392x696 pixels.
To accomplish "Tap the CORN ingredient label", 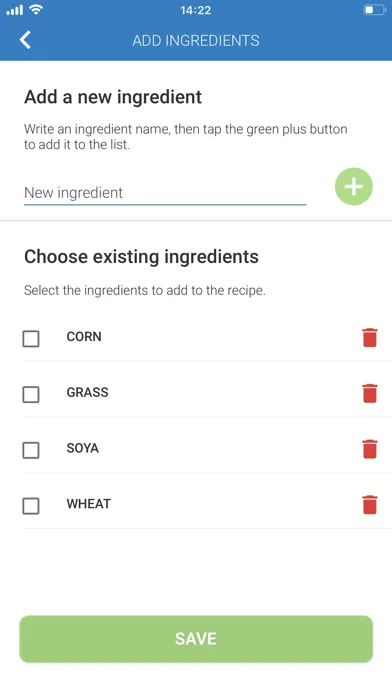I will pos(84,336).
